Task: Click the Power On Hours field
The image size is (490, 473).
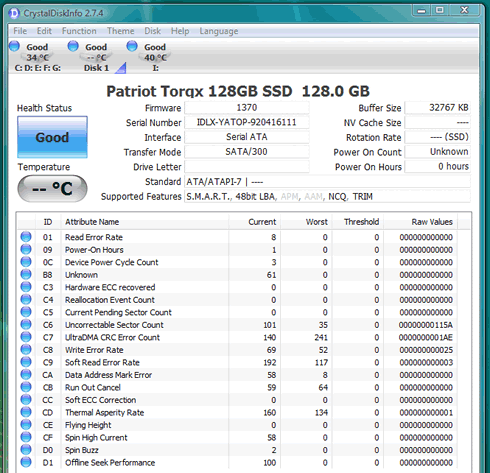Action: pyautogui.click(x=437, y=166)
